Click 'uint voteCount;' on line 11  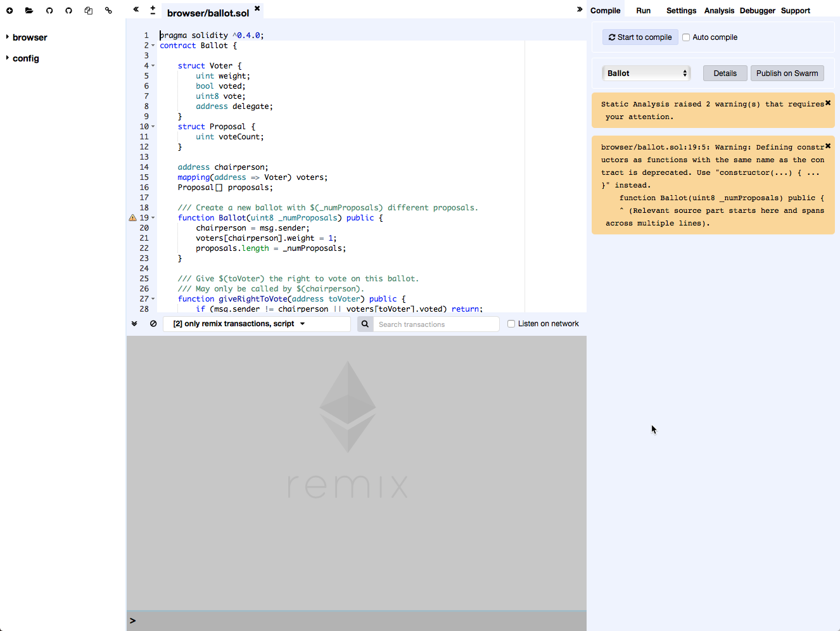point(230,137)
